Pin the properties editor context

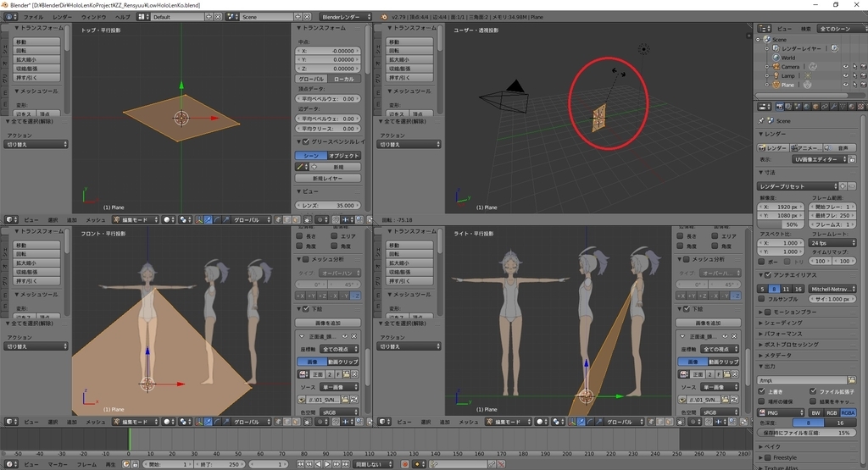[761, 120]
